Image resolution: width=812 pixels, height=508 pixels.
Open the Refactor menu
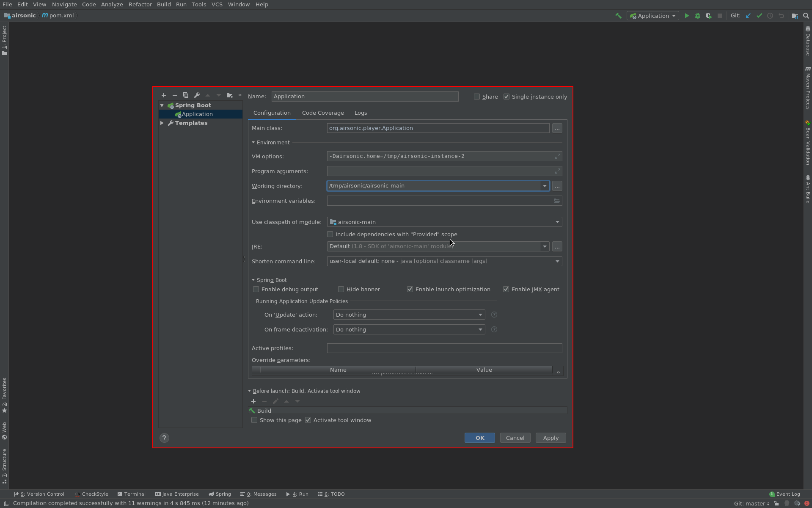click(x=140, y=4)
